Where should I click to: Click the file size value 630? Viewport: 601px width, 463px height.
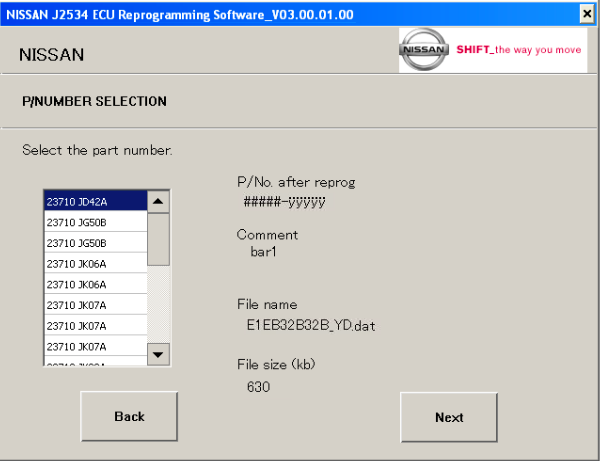tap(258, 387)
